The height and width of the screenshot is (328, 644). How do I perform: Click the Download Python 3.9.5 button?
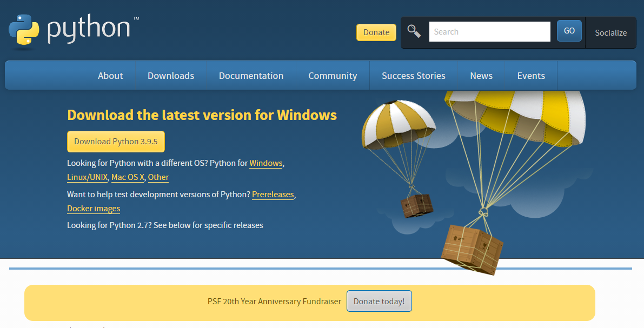(116, 142)
